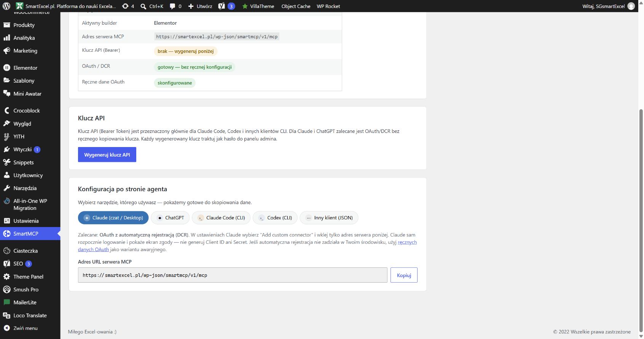644x339 pixels.
Task: Click the WordPress logo icon
Action: (x=6, y=6)
